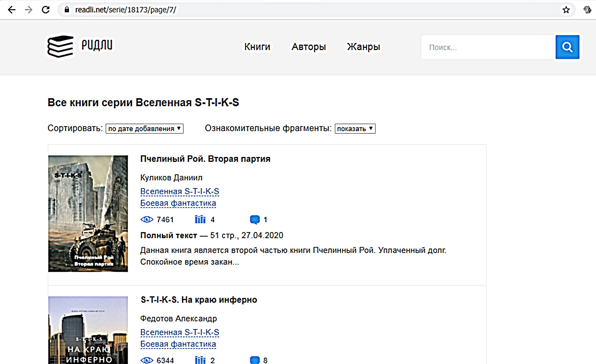Screen dimensions: 596x364
Task: Open comments bubble icon with 8 comments
Action: click(255, 360)
